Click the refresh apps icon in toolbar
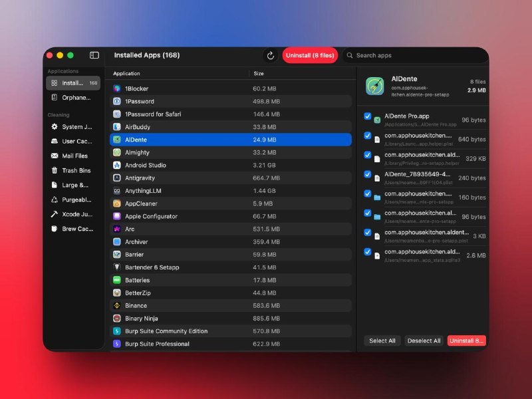The width and height of the screenshot is (532, 399). [271, 55]
